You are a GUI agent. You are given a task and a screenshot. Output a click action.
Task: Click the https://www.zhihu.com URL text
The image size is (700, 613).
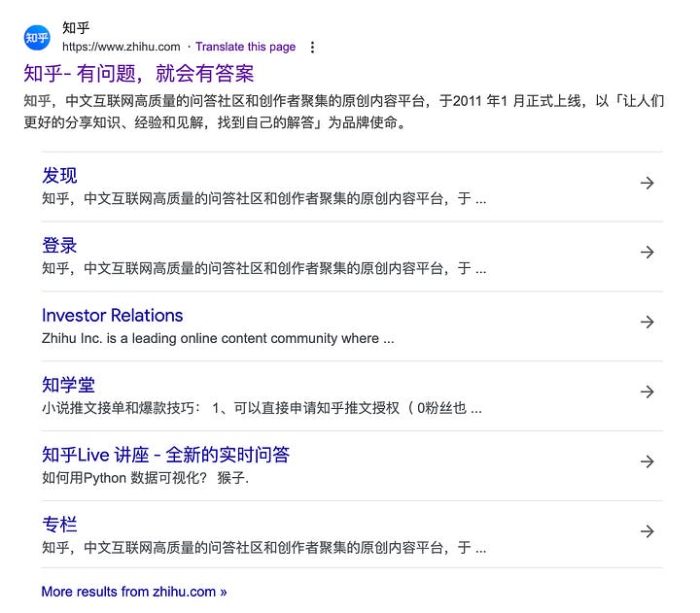[122, 47]
